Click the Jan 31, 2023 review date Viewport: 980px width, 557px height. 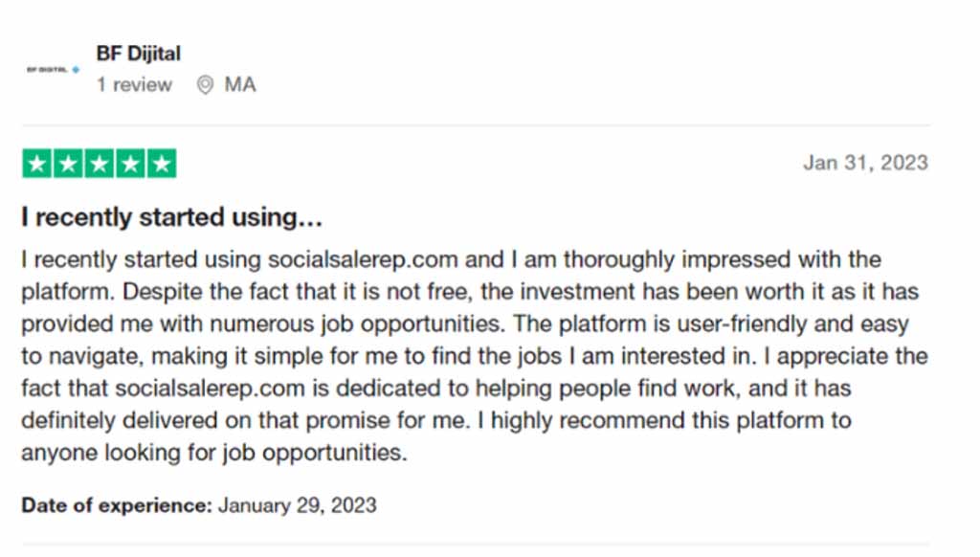pyautogui.click(x=865, y=163)
